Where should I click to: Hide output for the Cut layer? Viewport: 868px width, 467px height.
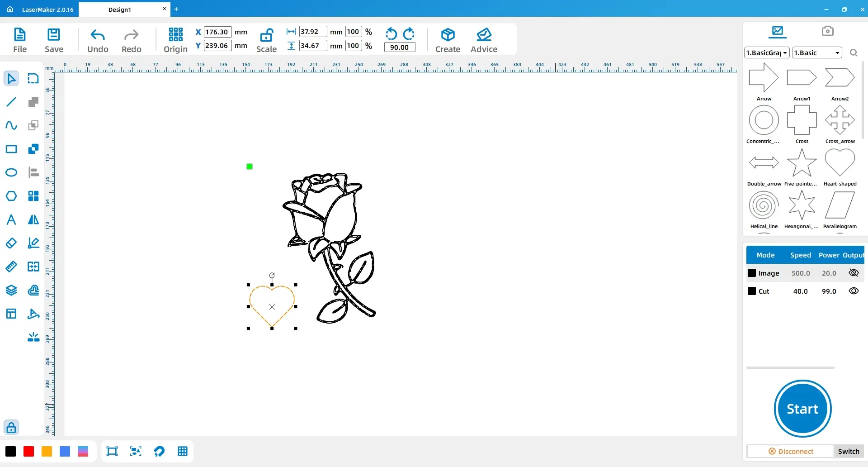click(x=854, y=291)
